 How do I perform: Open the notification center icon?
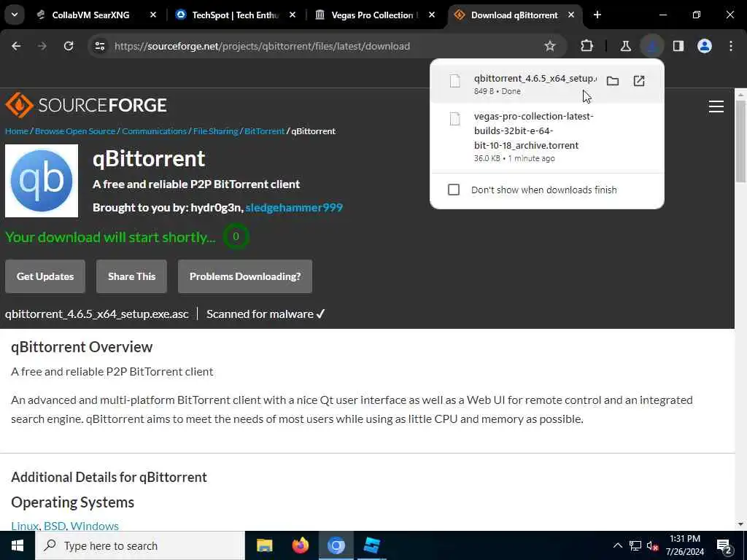coord(724,546)
